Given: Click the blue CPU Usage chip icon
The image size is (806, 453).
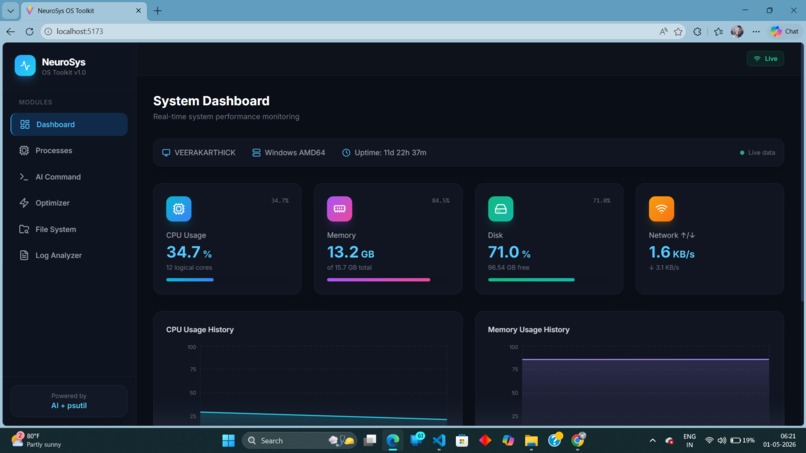Looking at the screenshot, I should coord(178,209).
